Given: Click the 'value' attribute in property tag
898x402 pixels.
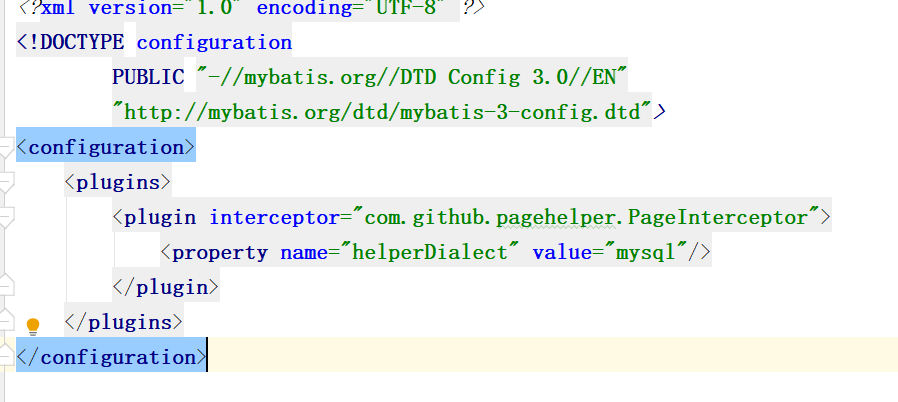Looking at the screenshot, I should click(x=562, y=253).
